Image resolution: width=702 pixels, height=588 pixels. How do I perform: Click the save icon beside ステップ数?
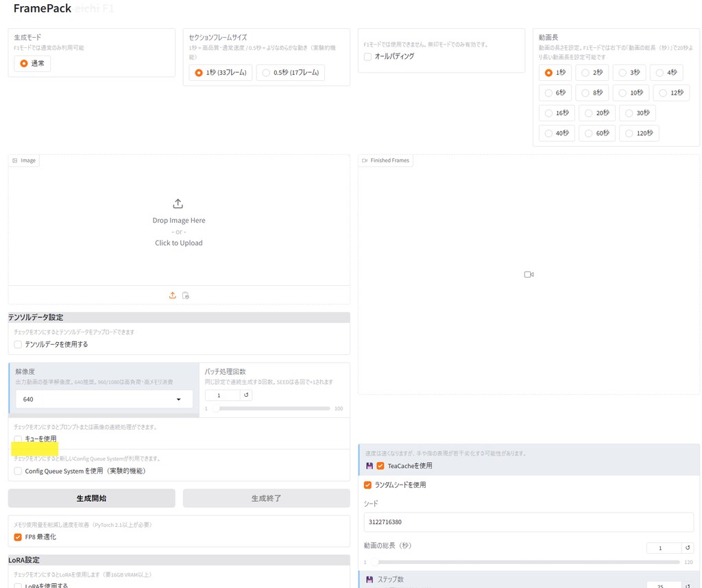tap(370, 580)
